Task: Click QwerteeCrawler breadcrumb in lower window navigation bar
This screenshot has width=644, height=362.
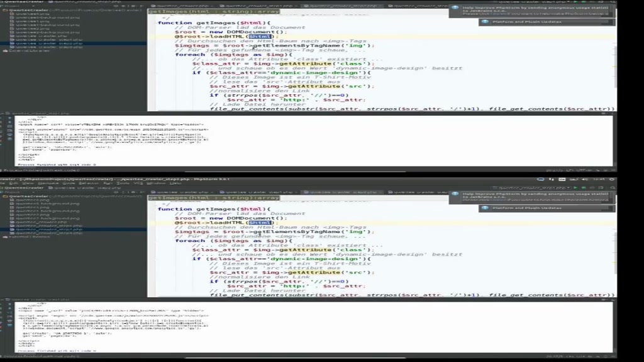Action: pos(23,187)
